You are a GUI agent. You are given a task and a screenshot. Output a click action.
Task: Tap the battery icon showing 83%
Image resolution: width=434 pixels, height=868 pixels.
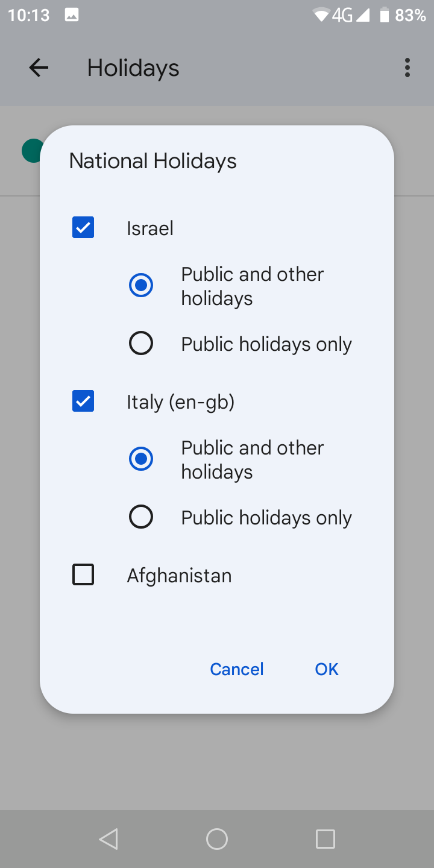(x=384, y=15)
